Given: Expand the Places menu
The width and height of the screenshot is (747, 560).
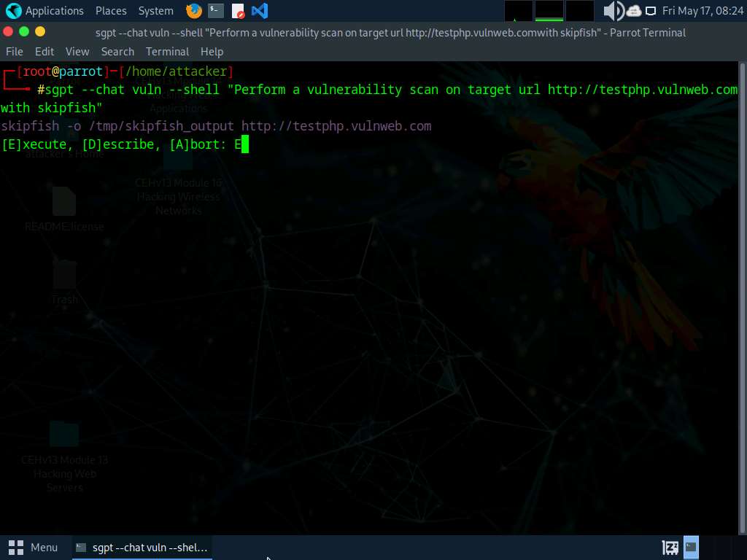Looking at the screenshot, I should coord(111,11).
